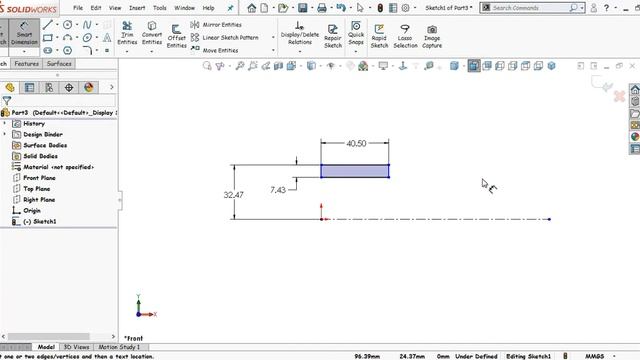Switch to the Motion Study 1 tab
Screen dimensions: 640x360
(119, 347)
